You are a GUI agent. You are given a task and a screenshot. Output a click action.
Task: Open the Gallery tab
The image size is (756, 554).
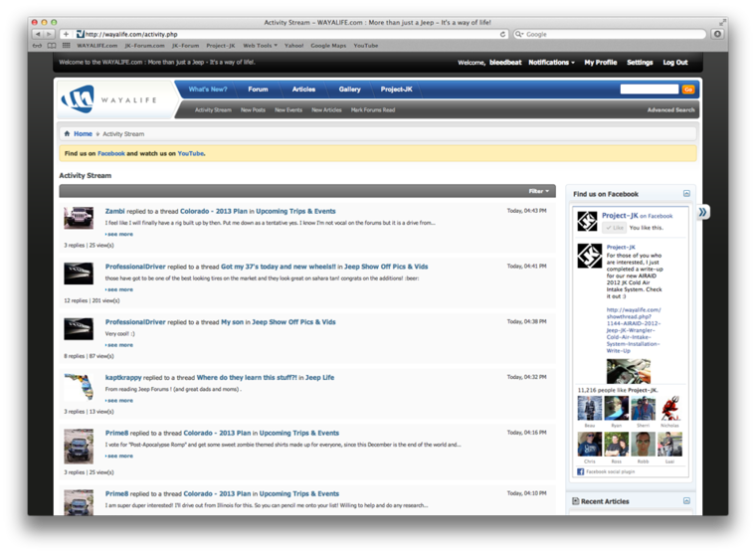349,90
